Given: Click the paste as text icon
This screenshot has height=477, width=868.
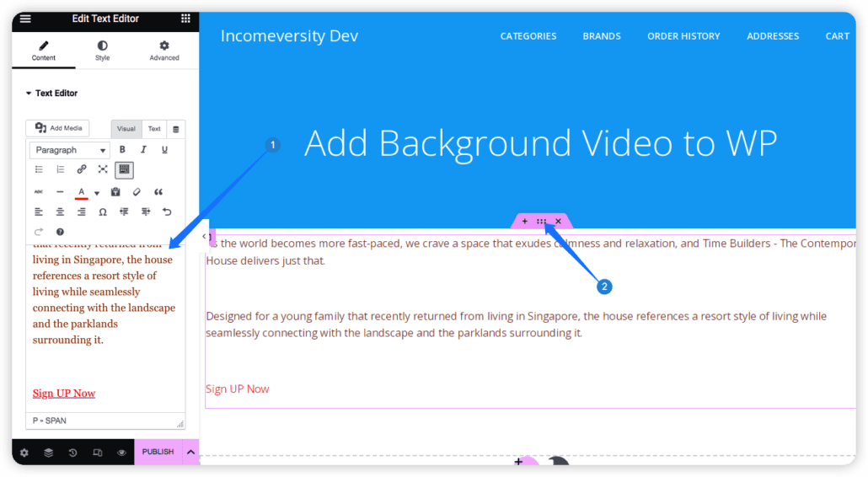Looking at the screenshot, I should point(115,192).
